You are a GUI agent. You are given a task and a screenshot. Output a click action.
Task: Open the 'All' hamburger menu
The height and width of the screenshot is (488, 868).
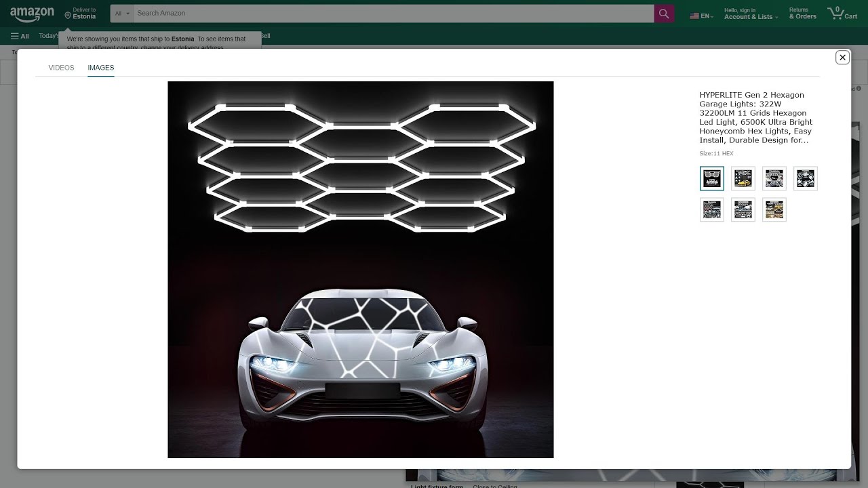tap(20, 36)
